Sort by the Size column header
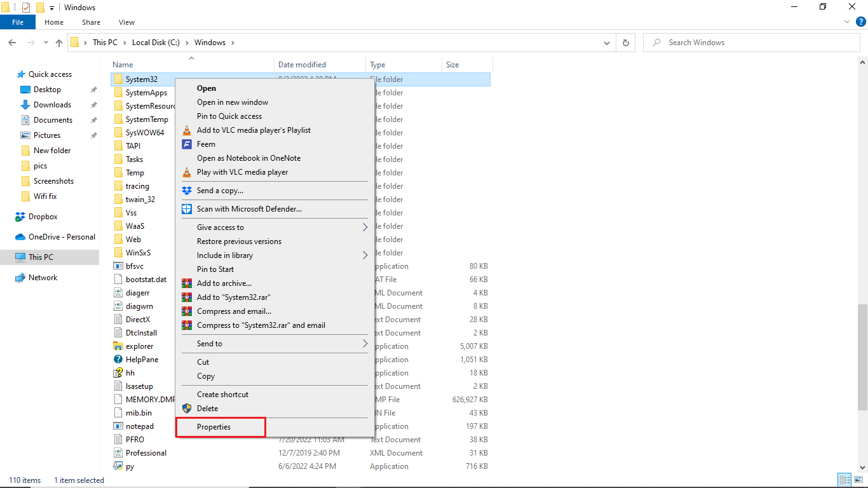The image size is (868, 488). tap(467, 65)
